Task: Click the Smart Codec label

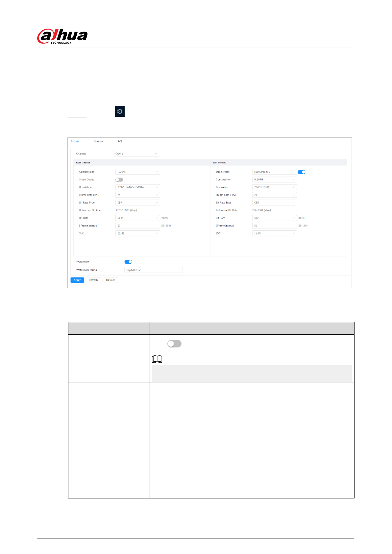Action: click(x=86, y=180)
